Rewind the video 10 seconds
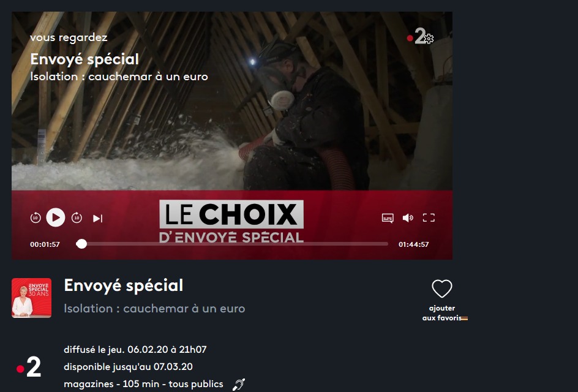 pyautogui.click(x=36, y=218)
